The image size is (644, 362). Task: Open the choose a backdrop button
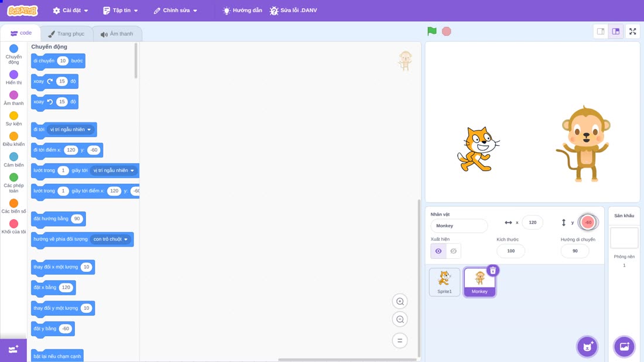click(x=624, y=346)
